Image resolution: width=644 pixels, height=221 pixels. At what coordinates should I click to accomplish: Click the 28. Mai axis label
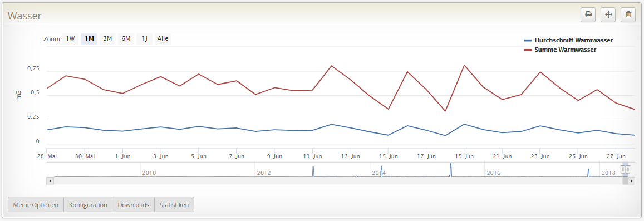(x=46, y=156)
